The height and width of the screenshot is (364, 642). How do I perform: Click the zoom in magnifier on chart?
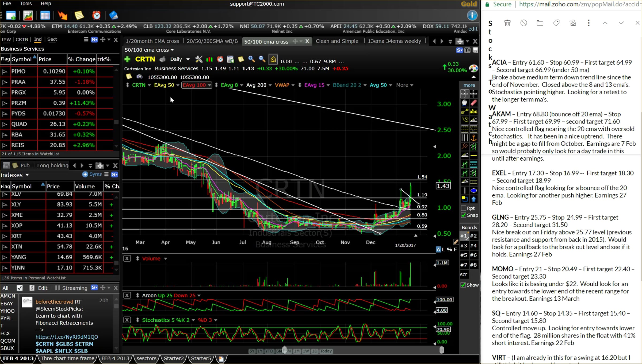tap(251, 59)
